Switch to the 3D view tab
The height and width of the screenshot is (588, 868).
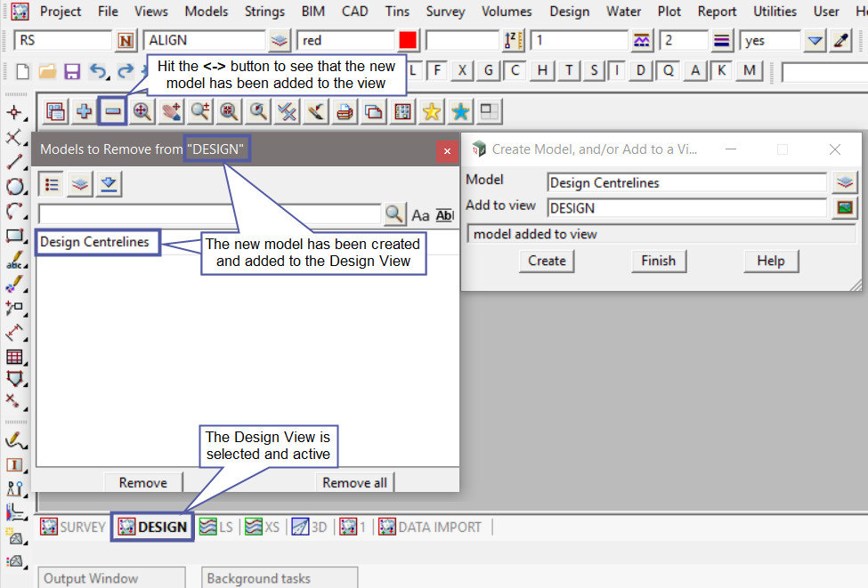[310, 527]
